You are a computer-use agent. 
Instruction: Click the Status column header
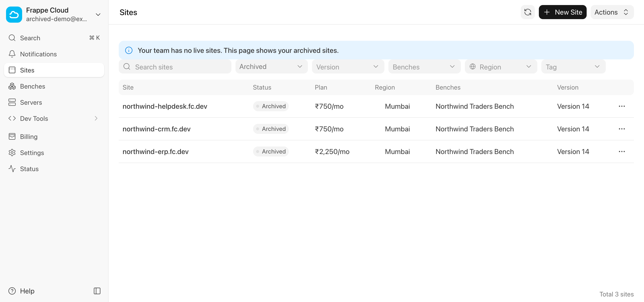262,87
